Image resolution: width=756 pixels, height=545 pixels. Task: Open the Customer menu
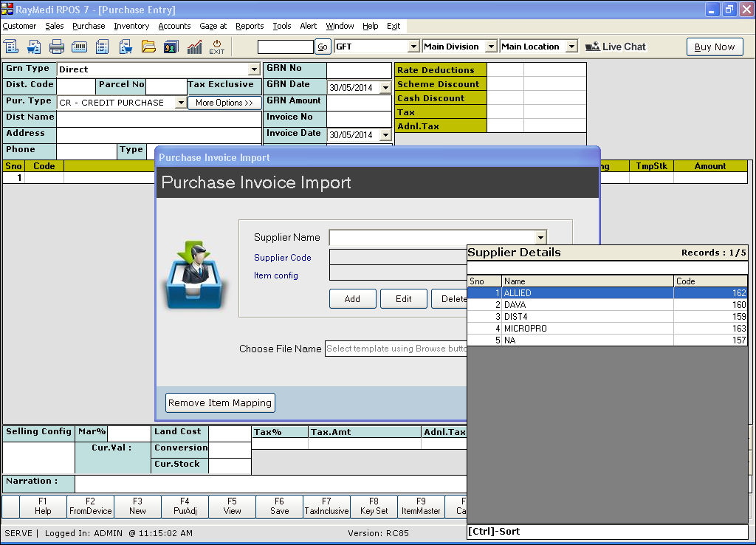point(19,26)
